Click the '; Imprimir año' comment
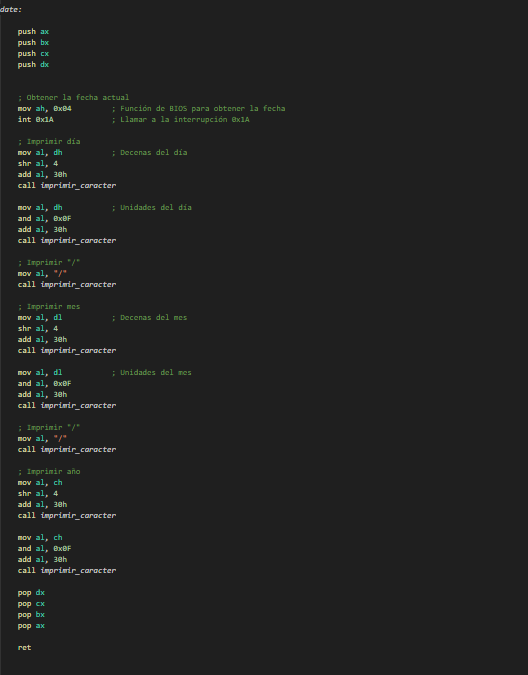528x675 pixels. 49,471
